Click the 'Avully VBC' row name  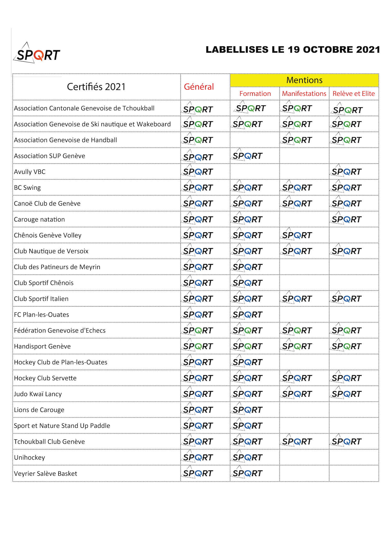[x=30, y=172]
